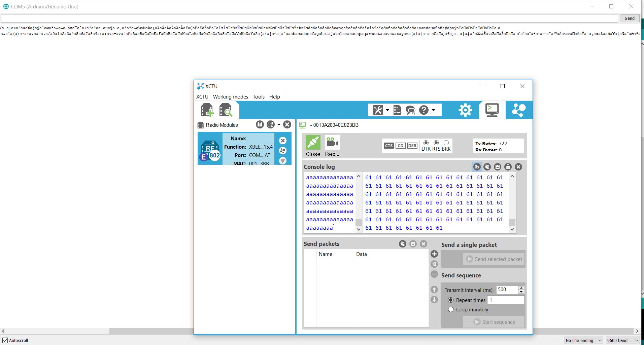This screenshot has width=644, height=345.
Task: Open the sort radio modules dropdown arrow
Action: coord(279,124)
